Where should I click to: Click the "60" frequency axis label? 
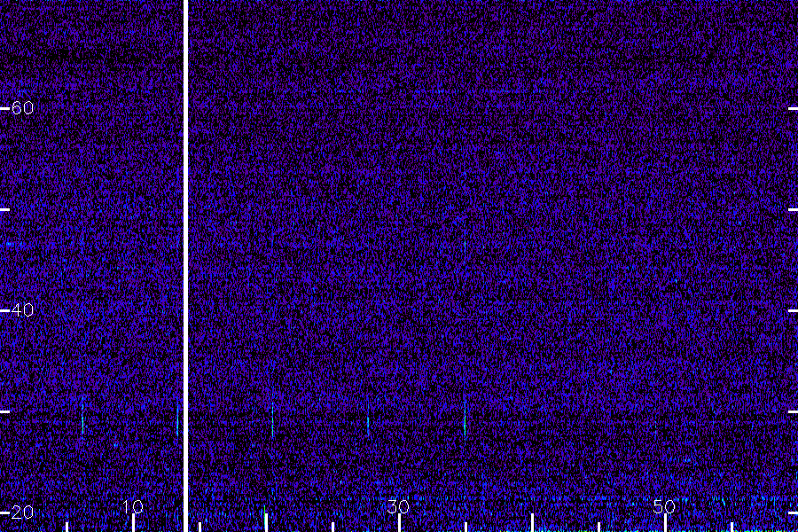22,108
